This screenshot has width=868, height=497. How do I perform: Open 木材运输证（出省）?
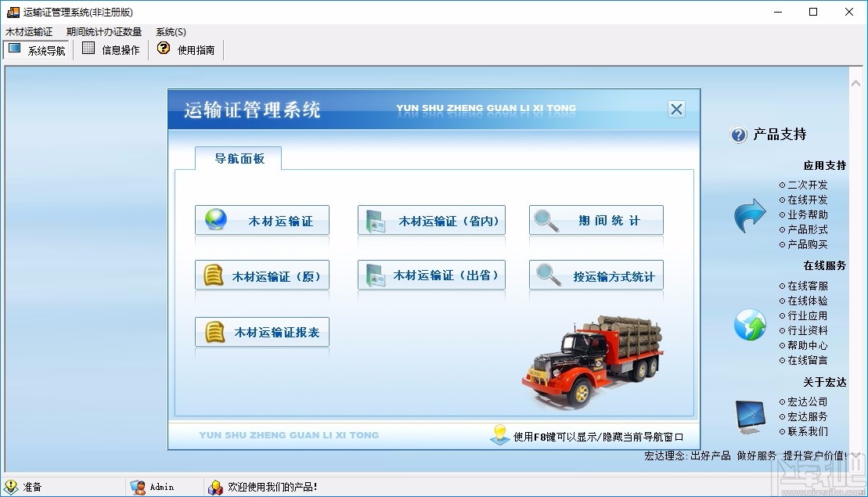click(x=431, y=275)
